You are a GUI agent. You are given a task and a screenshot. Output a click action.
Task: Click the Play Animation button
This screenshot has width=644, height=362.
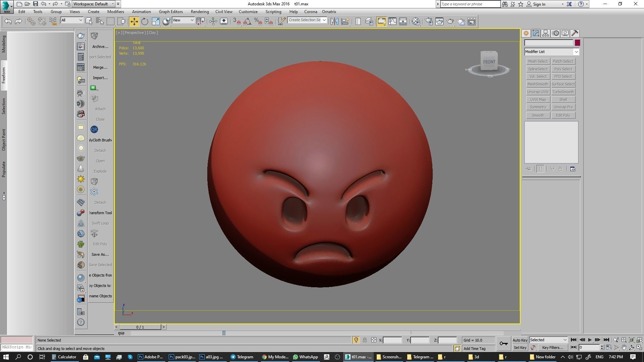(590, 340)
